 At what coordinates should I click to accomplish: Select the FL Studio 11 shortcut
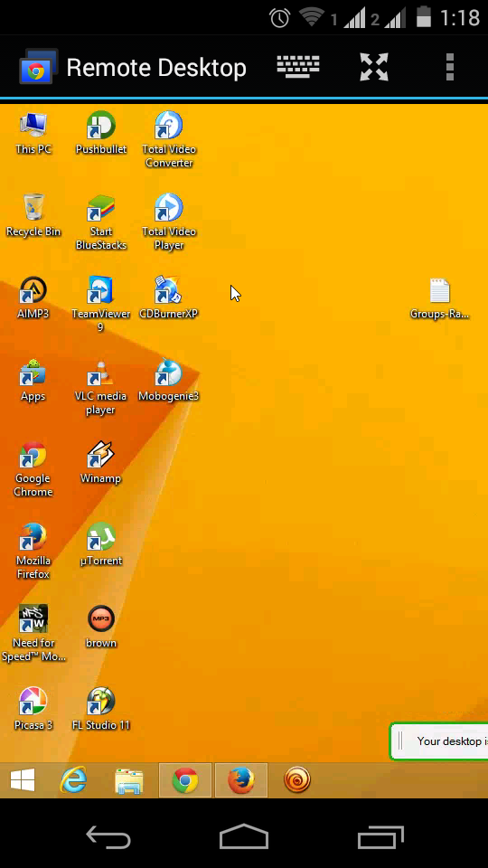pos(100,709)
